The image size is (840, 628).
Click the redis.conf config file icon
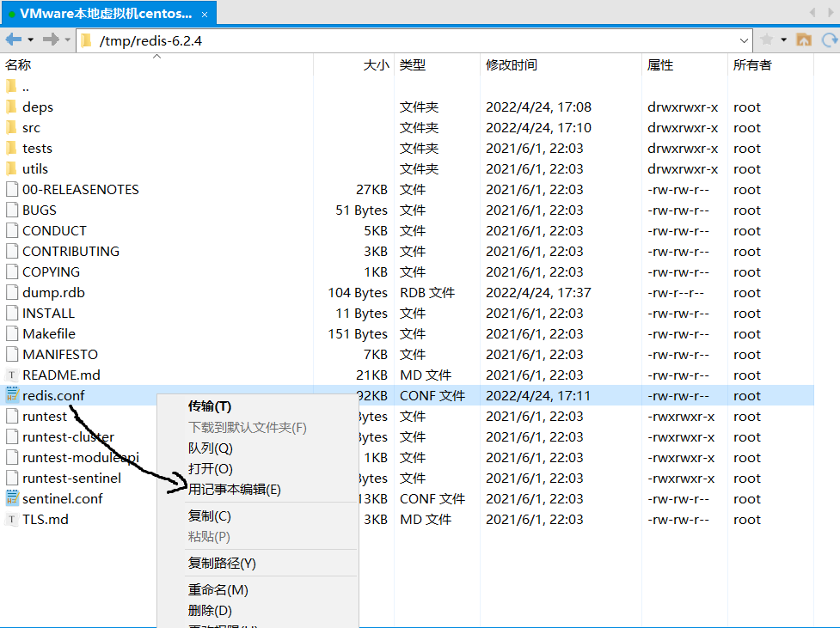[x=12, y=395]
